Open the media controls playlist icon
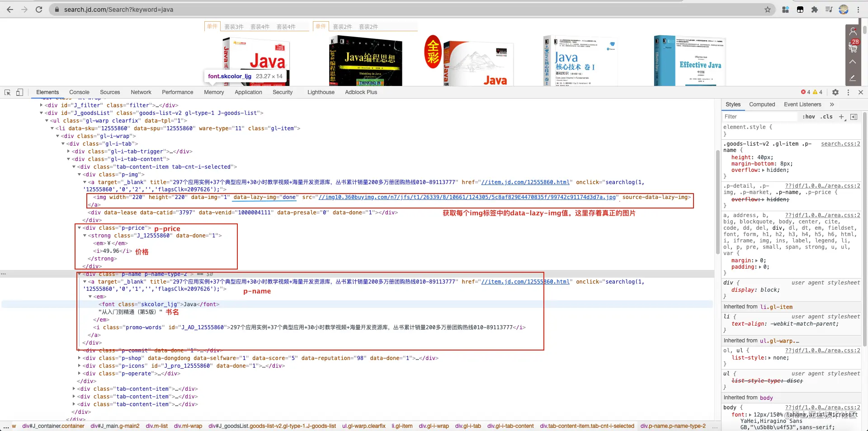 (x=829, y=9)
